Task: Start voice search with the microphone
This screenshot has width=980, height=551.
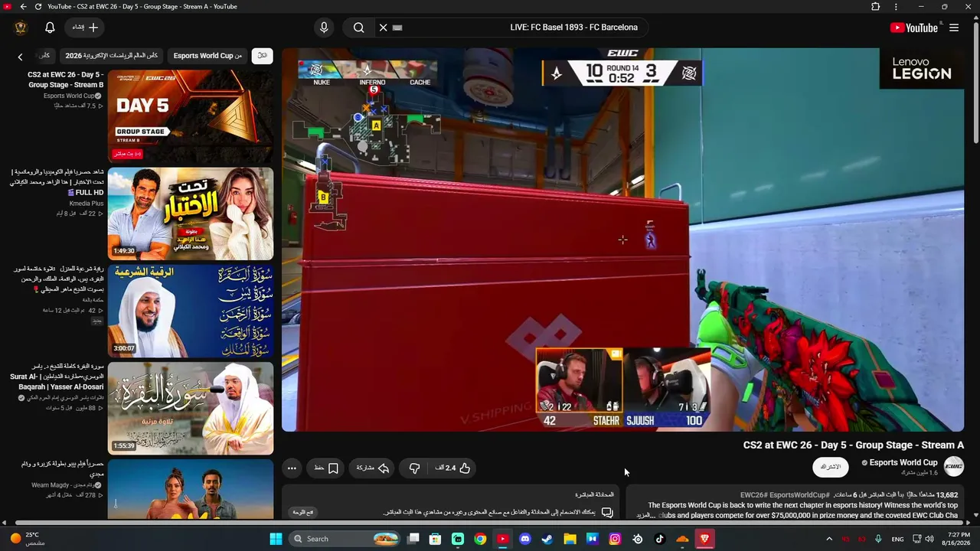Action: (x=324, y=28)
